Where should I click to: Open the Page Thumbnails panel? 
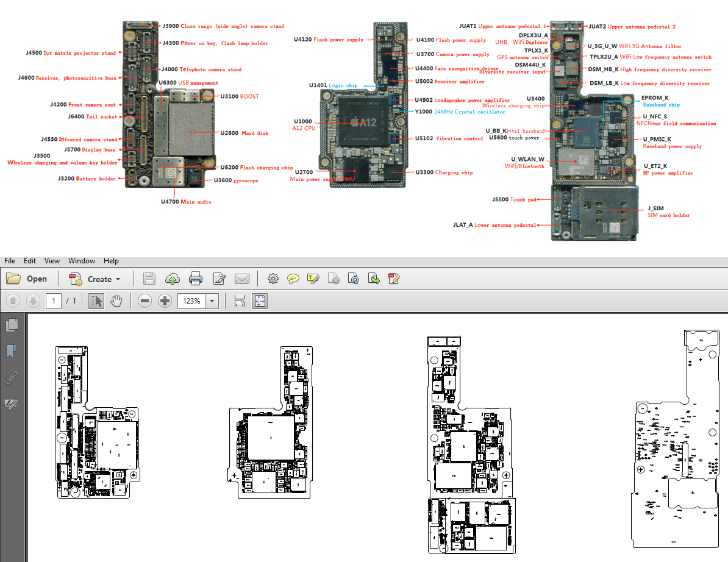pyautogui.click(x=12, y=325)
